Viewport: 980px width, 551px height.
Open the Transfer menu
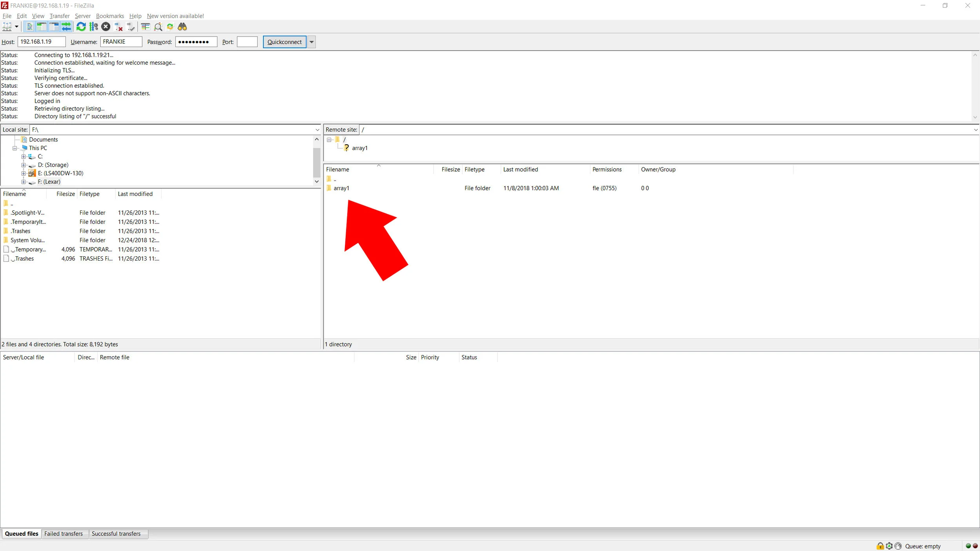point(60,16)
